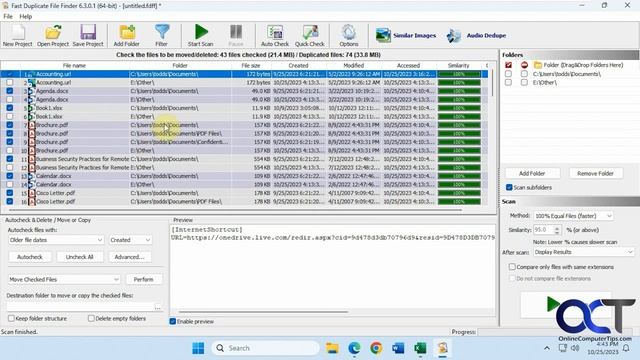Click the Add Folder toolbar icon

[127, 35]
